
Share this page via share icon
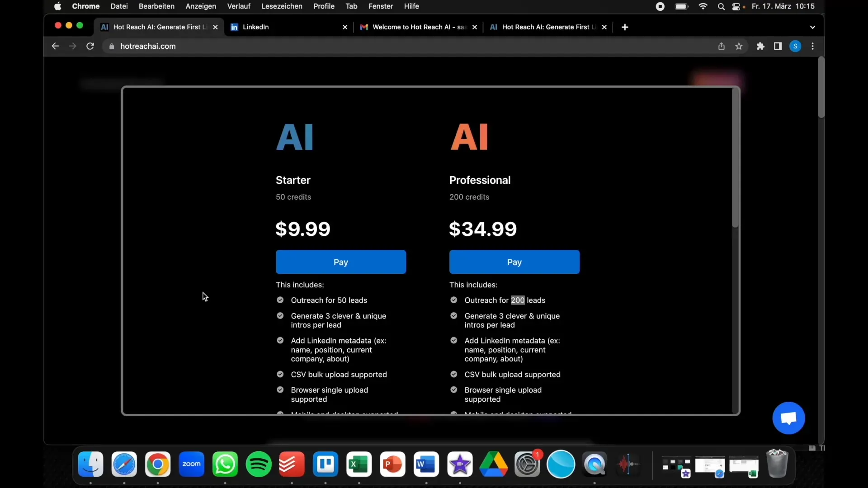(722, 46)
